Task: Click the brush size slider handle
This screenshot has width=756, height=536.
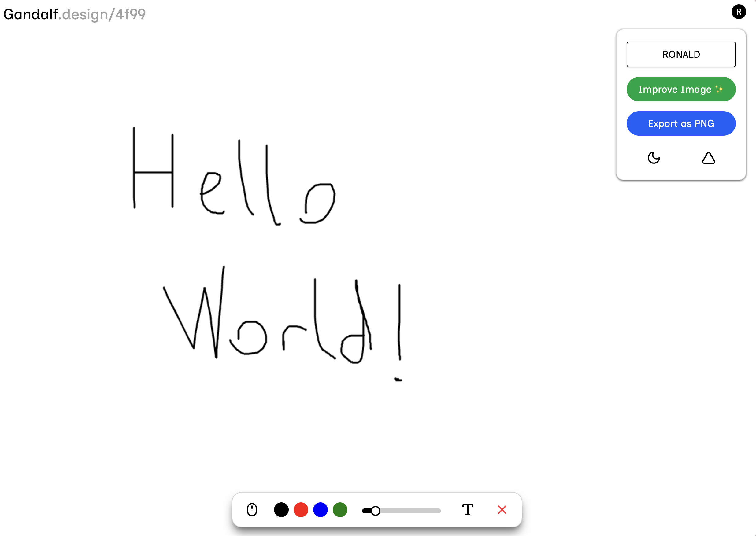Action: pos(375,511)
